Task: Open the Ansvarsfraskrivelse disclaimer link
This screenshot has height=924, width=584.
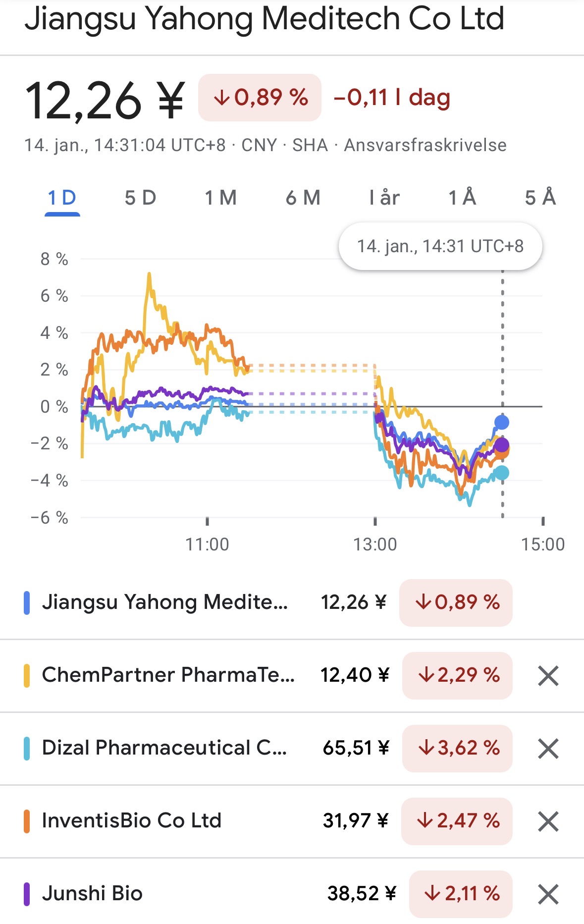Action: [425, 145]
